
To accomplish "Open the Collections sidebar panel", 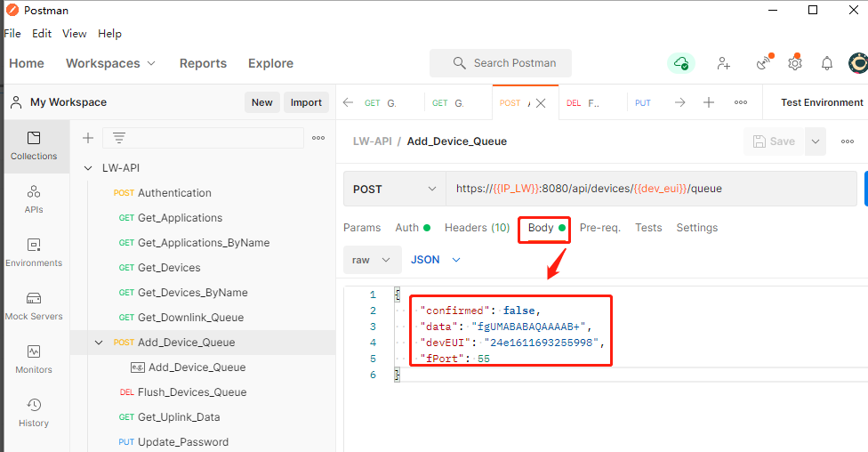I will (x=34, y=146).
